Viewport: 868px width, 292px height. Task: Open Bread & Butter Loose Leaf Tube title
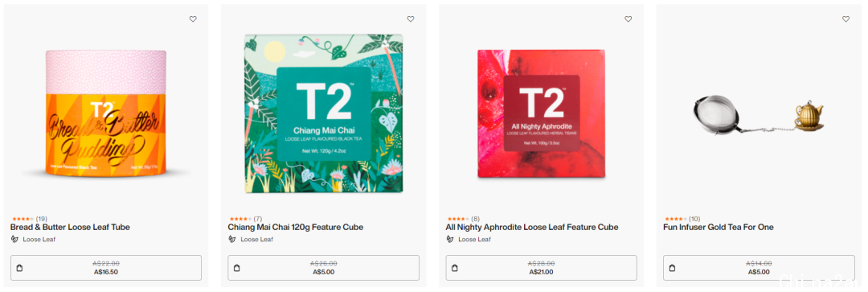tap(70, 227)
